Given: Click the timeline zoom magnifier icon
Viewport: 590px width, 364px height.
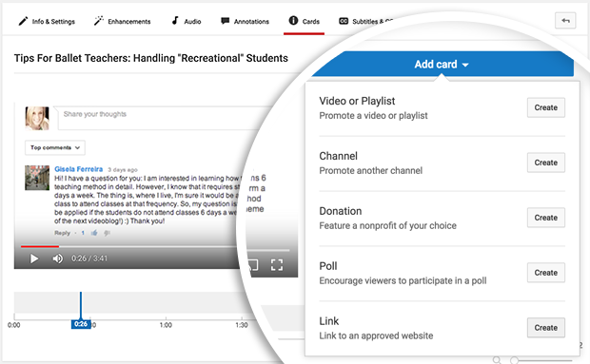Looking at the screenshot, I should (x=497, y=360).
